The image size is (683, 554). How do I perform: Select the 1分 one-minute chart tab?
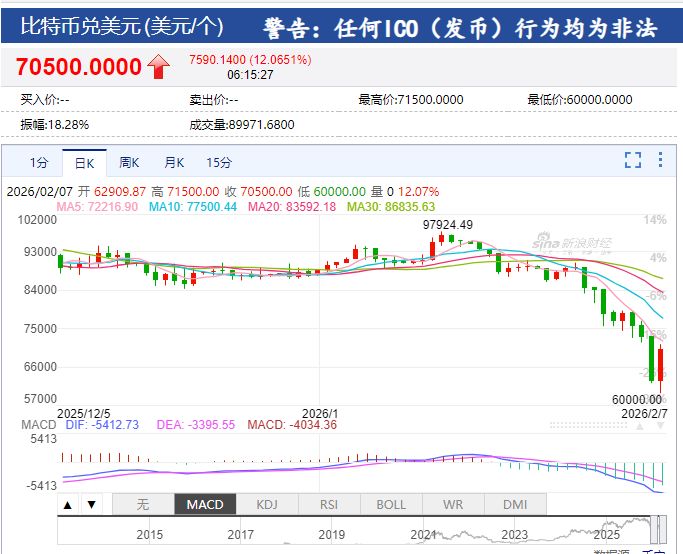tap(39, 162)
